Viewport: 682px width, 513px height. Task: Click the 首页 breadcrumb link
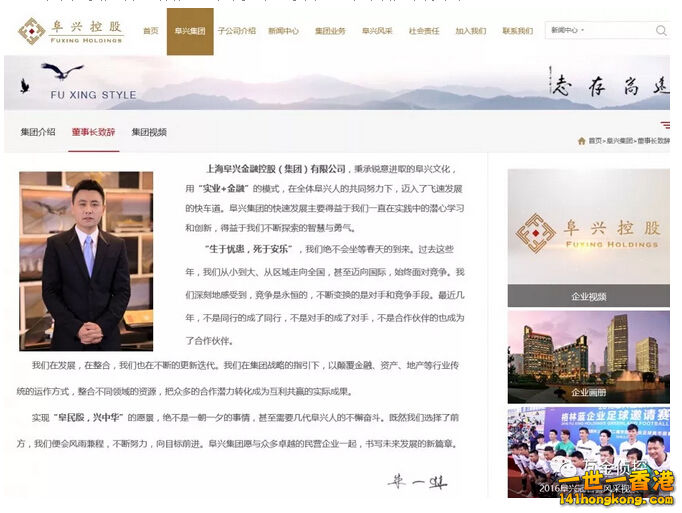pos(595,141)
